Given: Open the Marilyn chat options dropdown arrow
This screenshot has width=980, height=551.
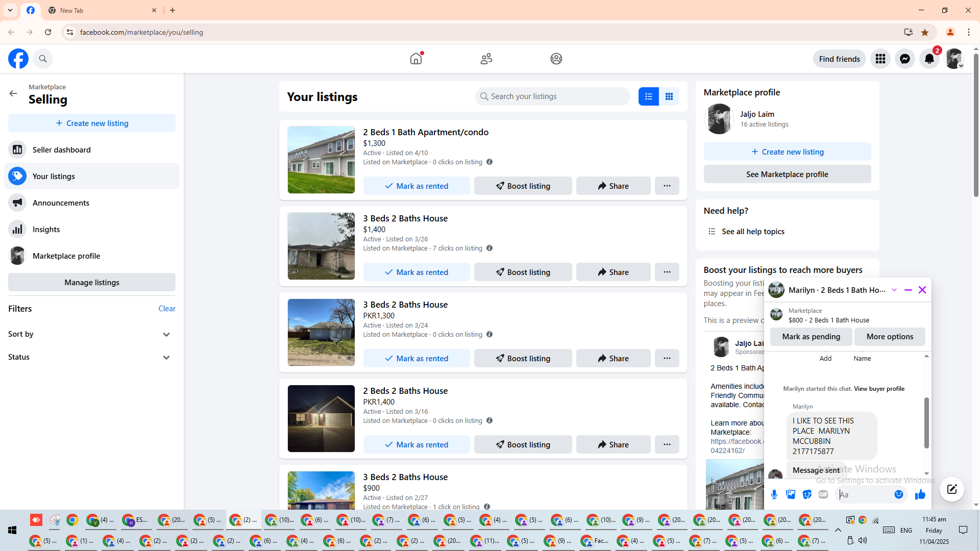Looking at the screenshot, I should tap(894, 290).
